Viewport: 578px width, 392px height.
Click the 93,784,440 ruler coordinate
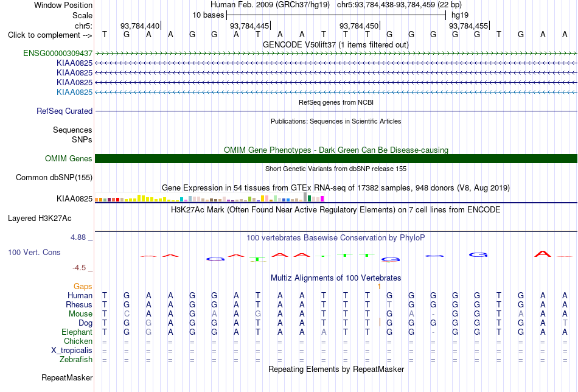[x=140, y=26]
